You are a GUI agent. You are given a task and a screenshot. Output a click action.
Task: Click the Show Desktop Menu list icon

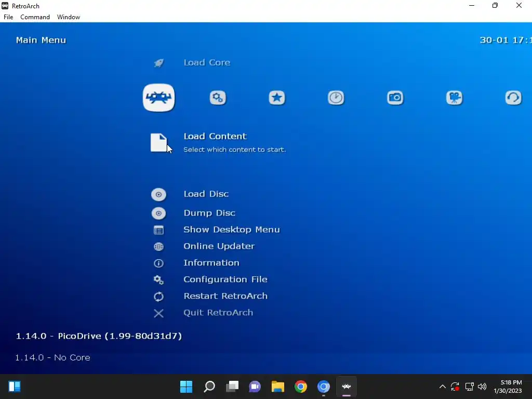point(158,230)
